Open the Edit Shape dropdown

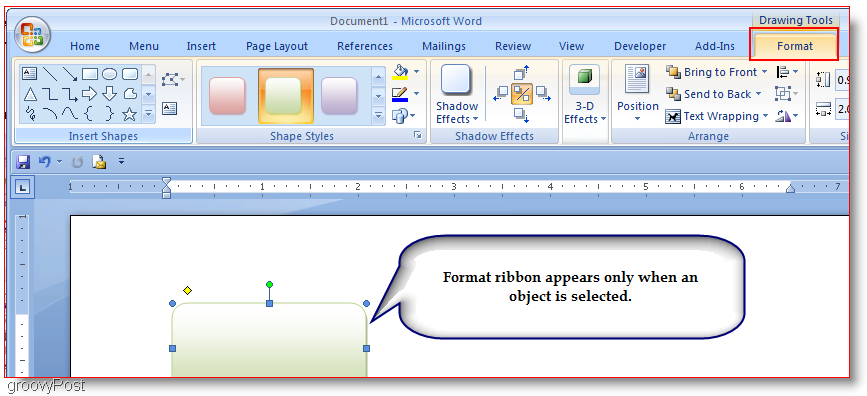click(x=173, y=81)
